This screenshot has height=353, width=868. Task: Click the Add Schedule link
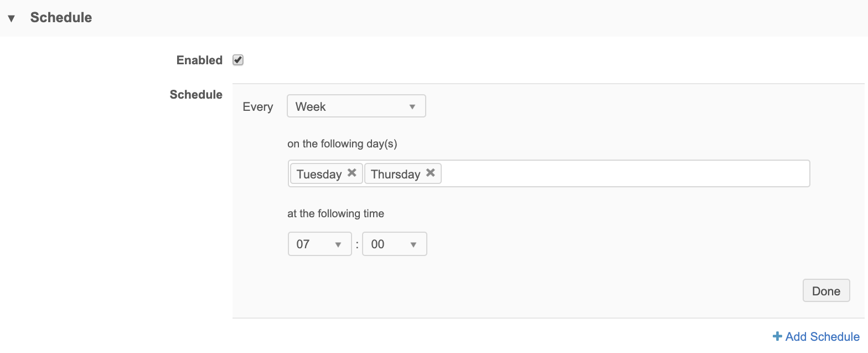pos(822,336)
